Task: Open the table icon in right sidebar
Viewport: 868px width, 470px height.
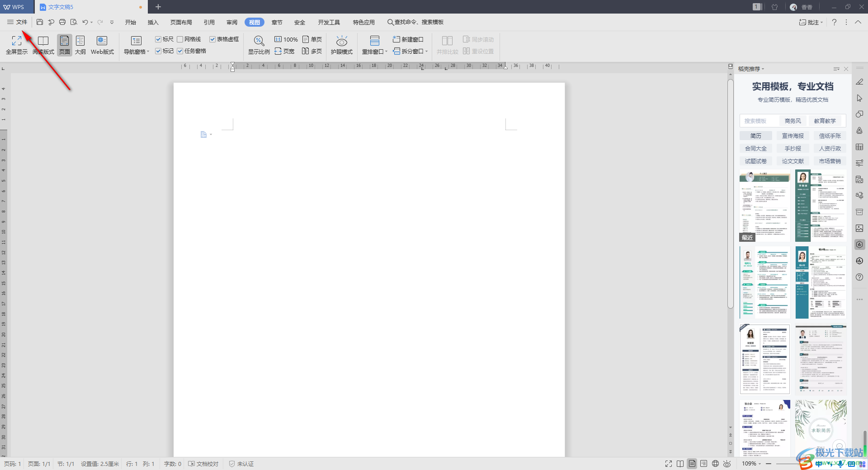Action: tap(859, 147)
